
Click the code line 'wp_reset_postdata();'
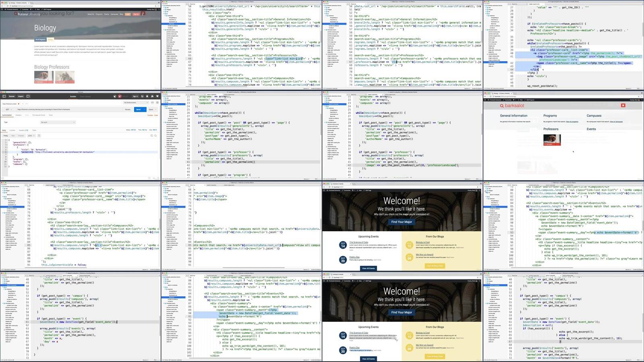(x=542, y=86)
